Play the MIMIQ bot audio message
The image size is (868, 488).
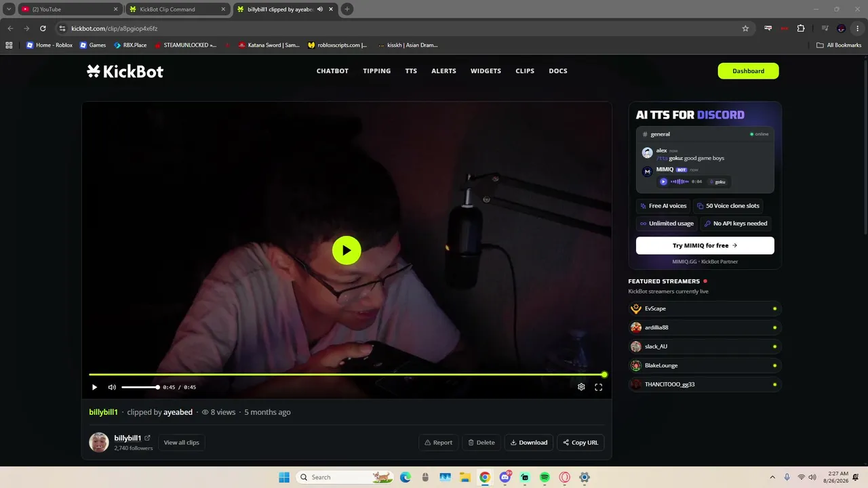[x=663, y=182]
